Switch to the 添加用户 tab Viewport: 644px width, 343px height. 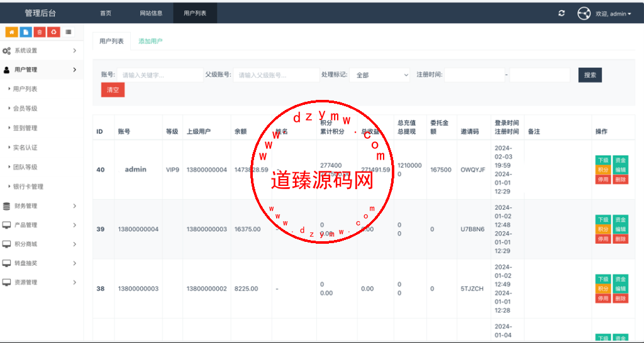[x=150, y=41]
